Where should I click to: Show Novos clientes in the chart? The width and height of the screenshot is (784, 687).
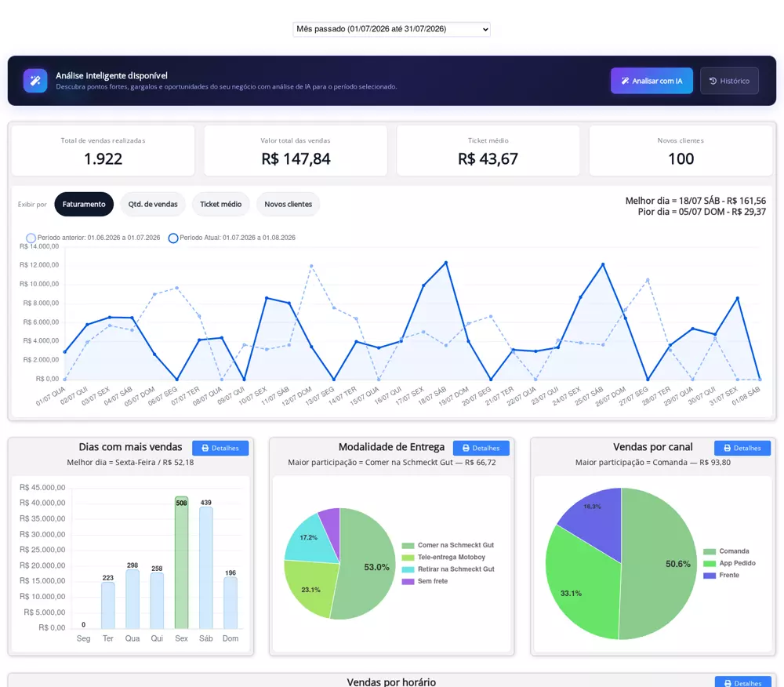288,204
